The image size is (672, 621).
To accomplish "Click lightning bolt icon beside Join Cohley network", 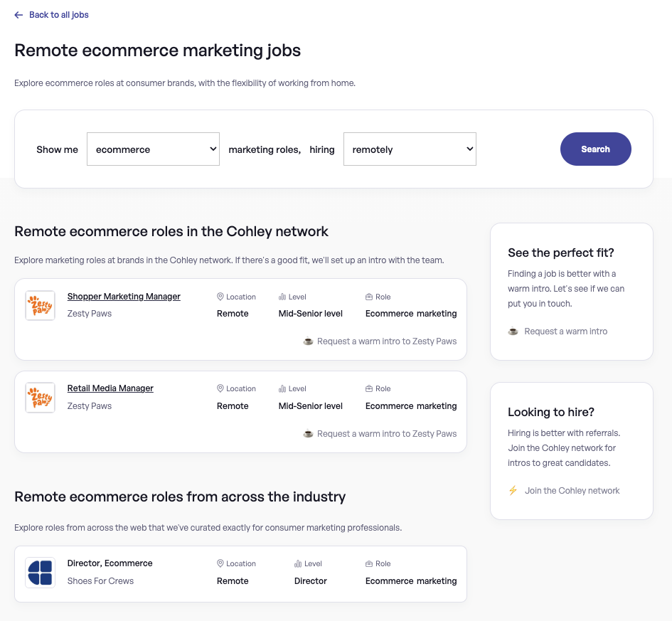I will tap(513, 491).
